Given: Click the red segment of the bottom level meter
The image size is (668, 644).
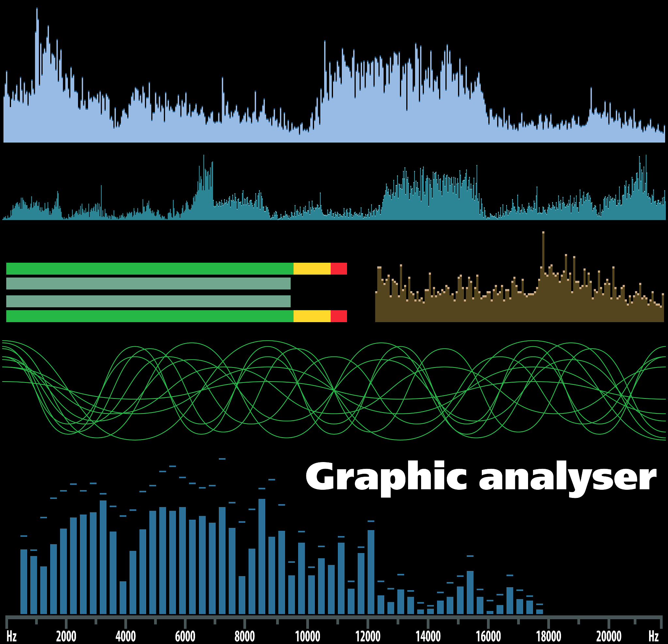Looking at the screenshot, I should click(339, 316).
